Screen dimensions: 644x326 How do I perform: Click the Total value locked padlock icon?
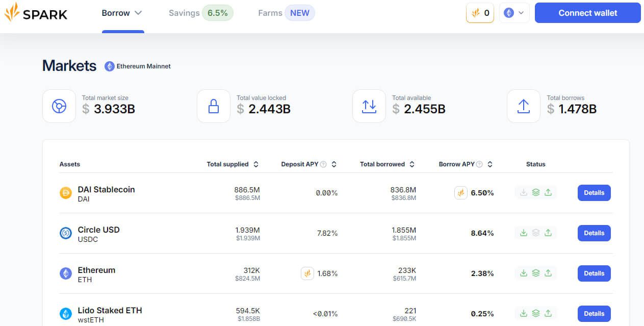tap(214, 106)
